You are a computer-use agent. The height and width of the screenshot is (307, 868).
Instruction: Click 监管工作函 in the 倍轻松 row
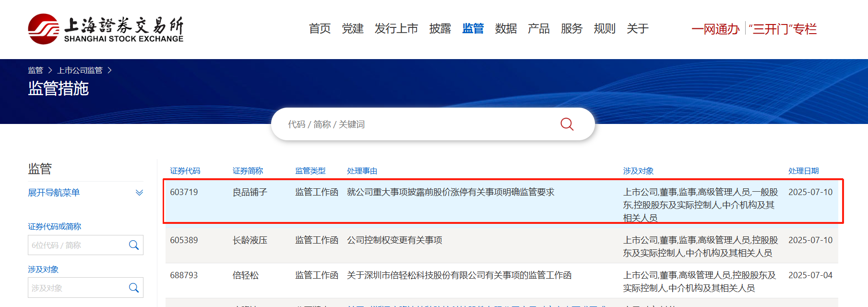(x=317, y=275)
